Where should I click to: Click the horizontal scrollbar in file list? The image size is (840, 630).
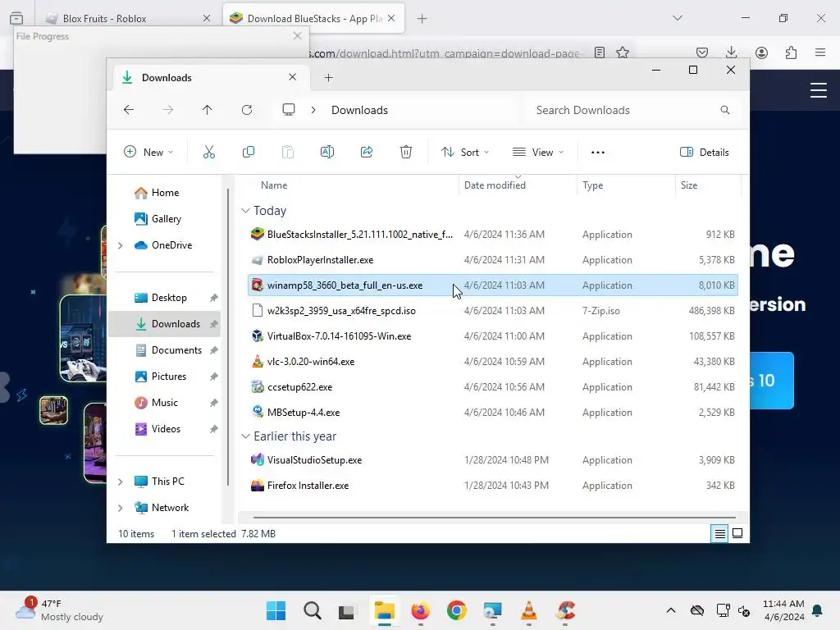(494, 518)
